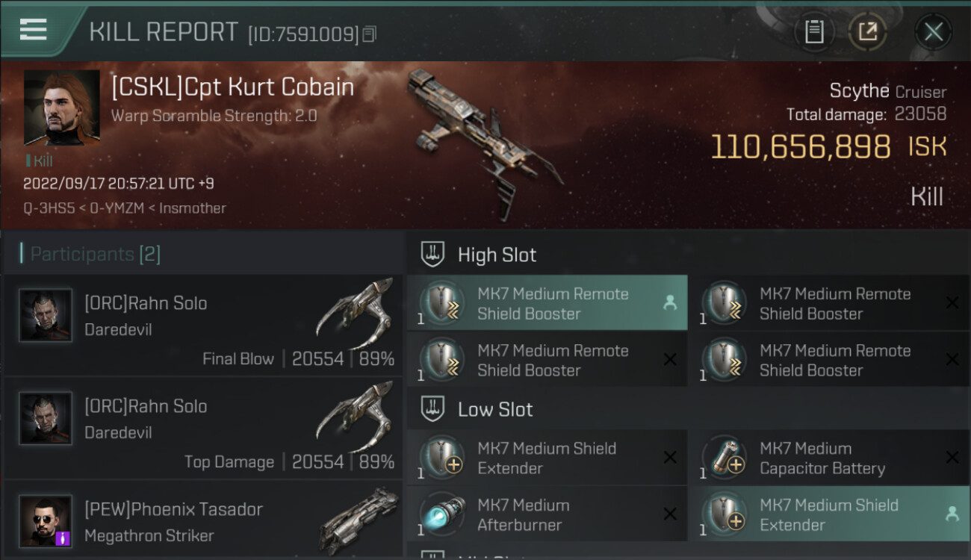971x560 pixels.
Task: Open Rahn Solo's Top Damage entry
Action: click(203, 428)
